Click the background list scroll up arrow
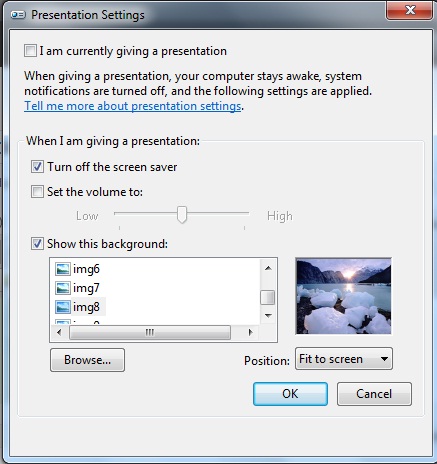The width and height of the screenshot is (437, 464). pyautogui.click(x=268, y=268)
